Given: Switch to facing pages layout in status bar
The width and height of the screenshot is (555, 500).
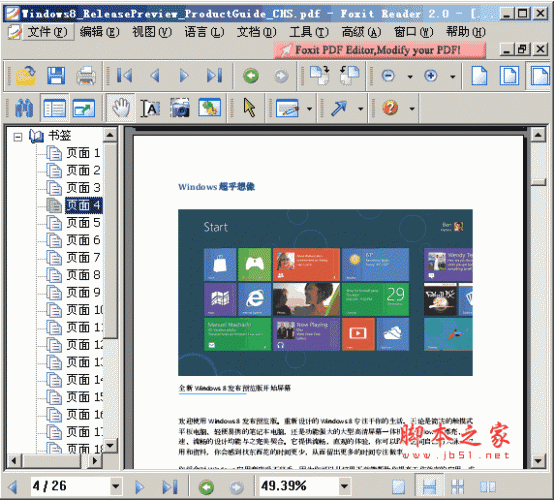Looking at the screenshot, I should coord(488,487).
